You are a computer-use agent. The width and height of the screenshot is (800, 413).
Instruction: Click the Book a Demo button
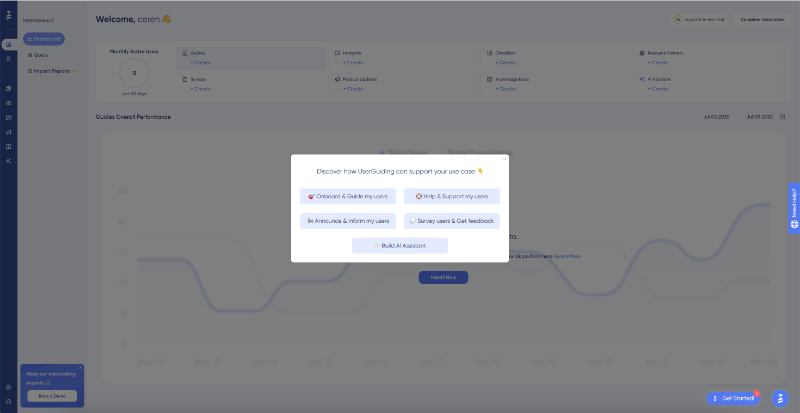(x=52, y=396)
